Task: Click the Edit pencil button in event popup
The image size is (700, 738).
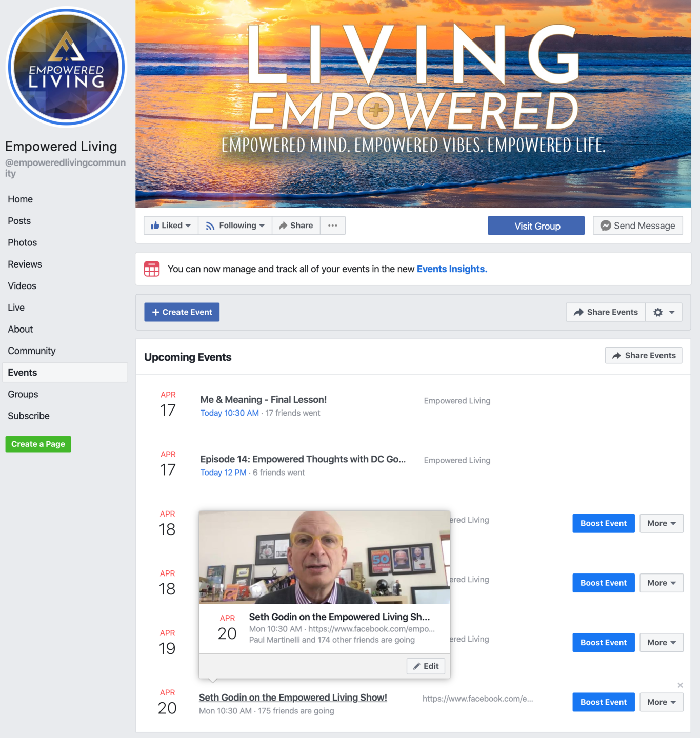Action: pyautogui.click(x=426, y=666)
